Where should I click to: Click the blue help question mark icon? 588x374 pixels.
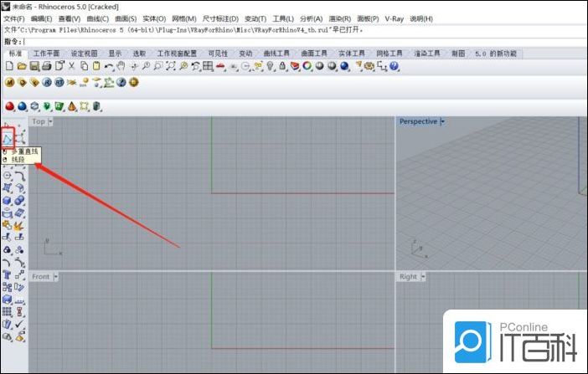pos(395,66)
